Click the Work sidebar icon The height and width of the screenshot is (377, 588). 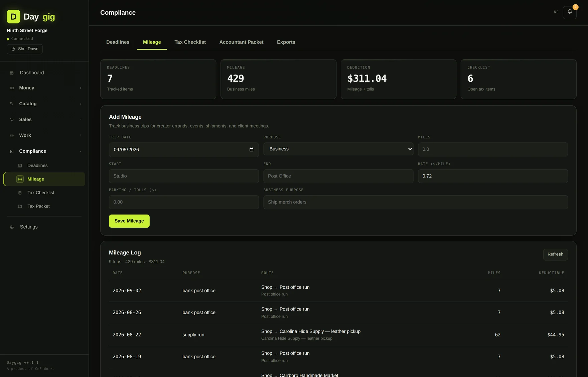(x=12, y=135)
